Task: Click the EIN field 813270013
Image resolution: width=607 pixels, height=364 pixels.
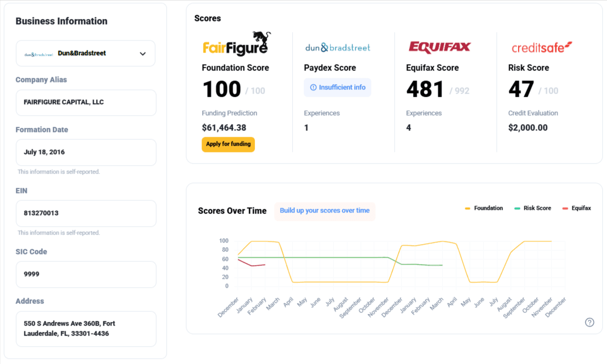Action: click(86, 214)
